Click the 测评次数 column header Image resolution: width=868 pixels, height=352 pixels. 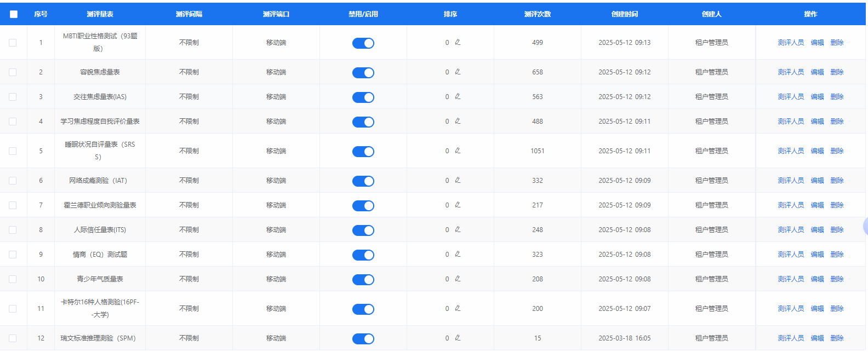point(537,14)
